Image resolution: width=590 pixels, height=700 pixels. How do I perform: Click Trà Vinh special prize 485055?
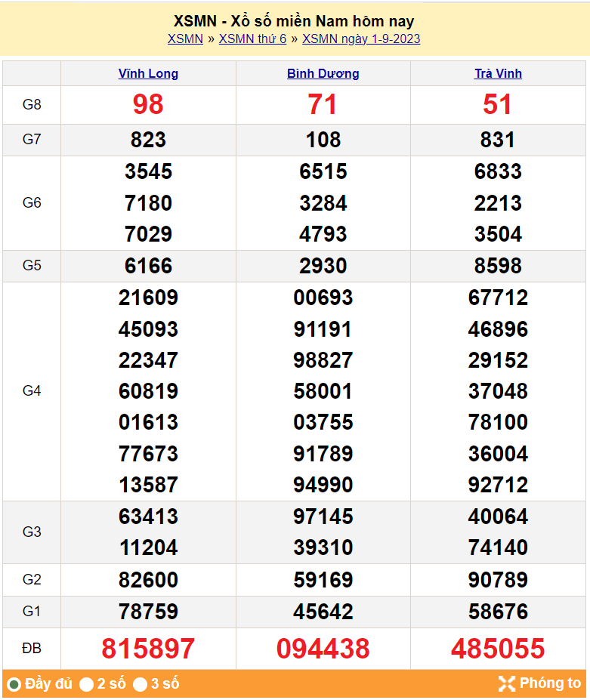coord(498,649)
